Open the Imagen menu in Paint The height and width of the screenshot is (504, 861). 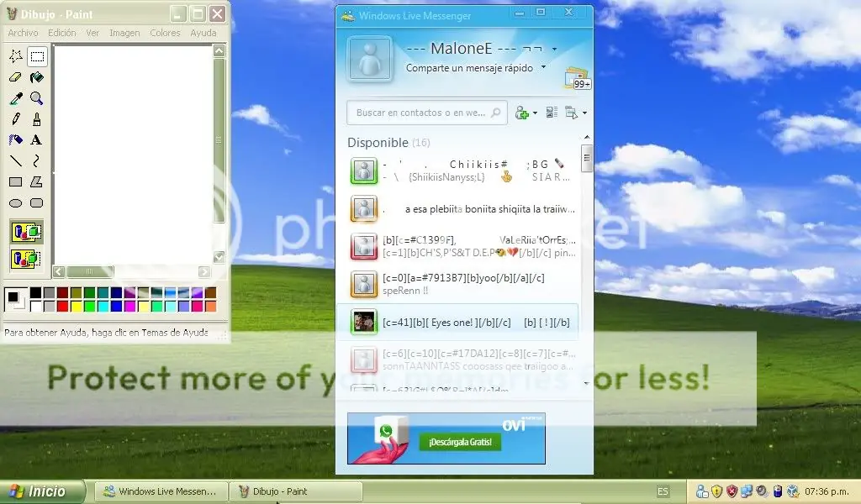point(124,33)
